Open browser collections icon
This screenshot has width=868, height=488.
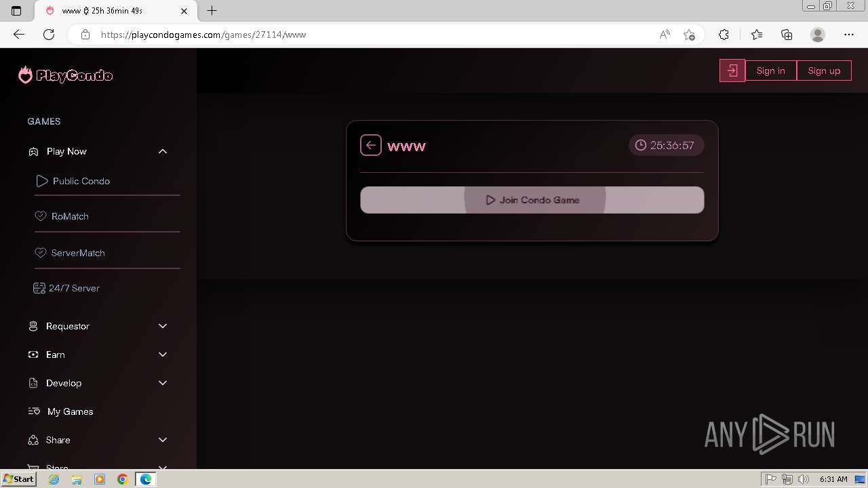coord(787,35)
